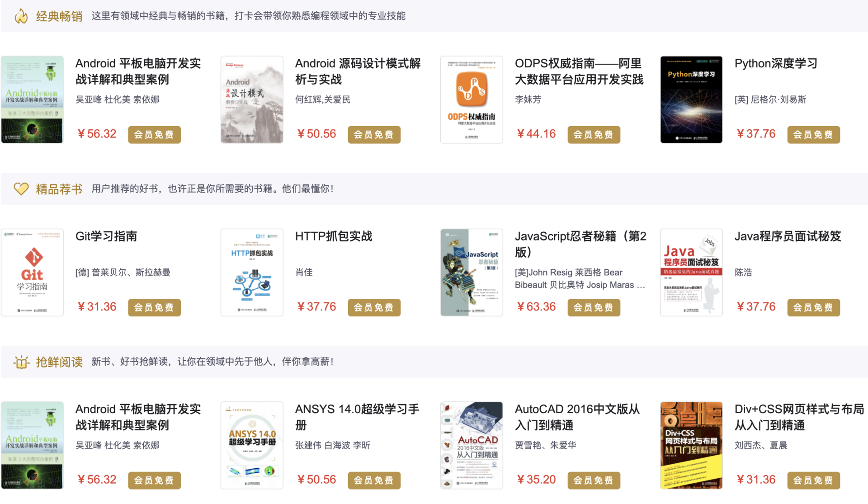Open the HTTP抓包实战 cover image
Screen dimensions: 868x504
pyautogui.click(x=252, y=272)
